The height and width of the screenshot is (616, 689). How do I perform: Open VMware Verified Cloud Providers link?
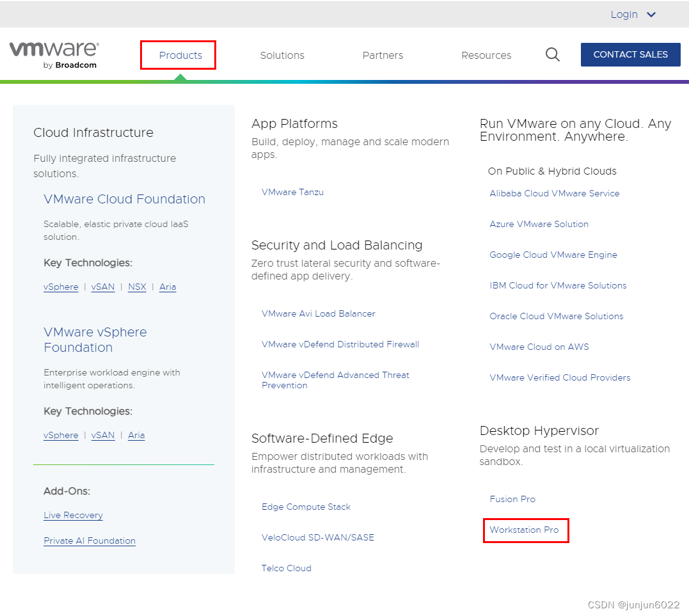(x=560, y=378)
